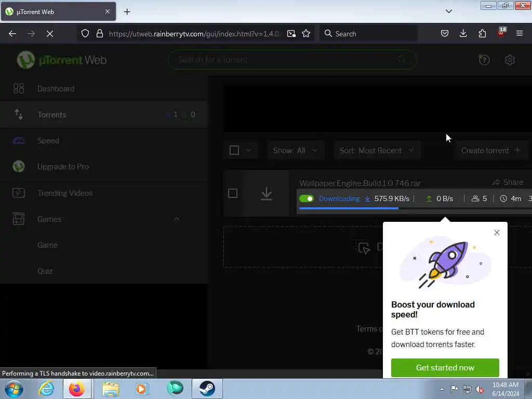This screenshot has width=532, height=399.
Task: Click the peers count icon
Action: pyautogui.click(x=475, y=198)
